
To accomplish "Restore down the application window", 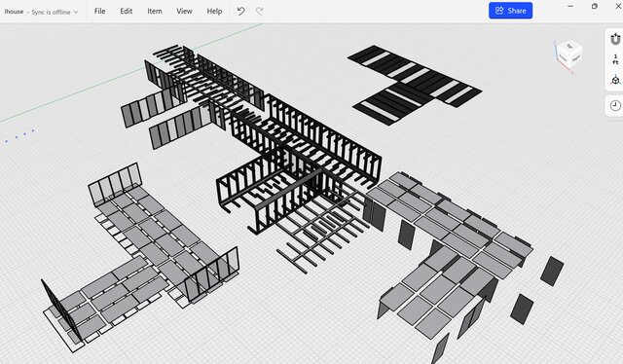I will (595, 7).
